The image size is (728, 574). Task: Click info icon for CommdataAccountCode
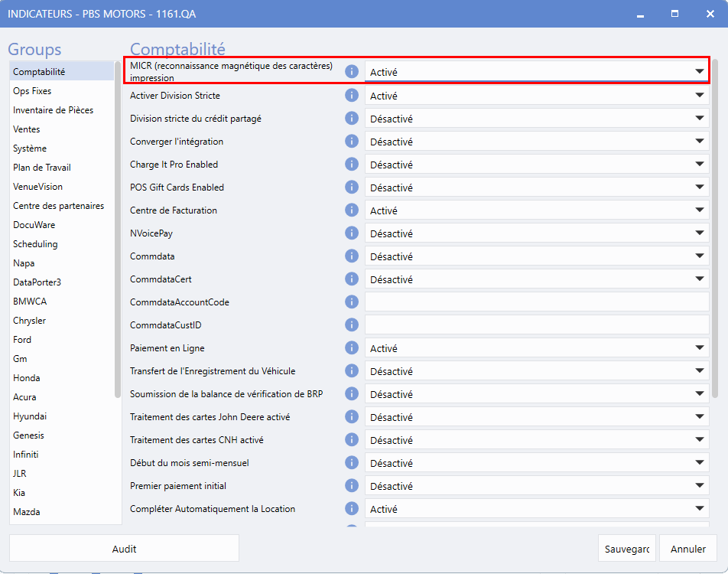(352, 302)
